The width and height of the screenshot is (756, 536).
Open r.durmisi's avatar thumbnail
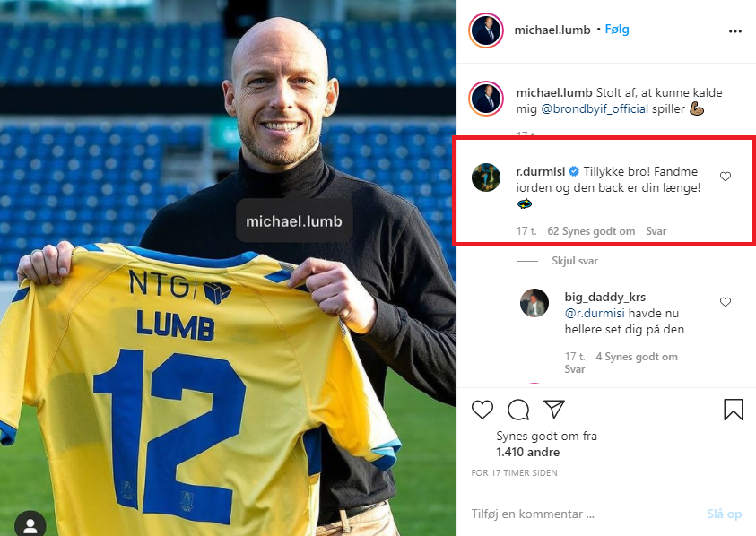pyautogui.click(x=486, y=177)
